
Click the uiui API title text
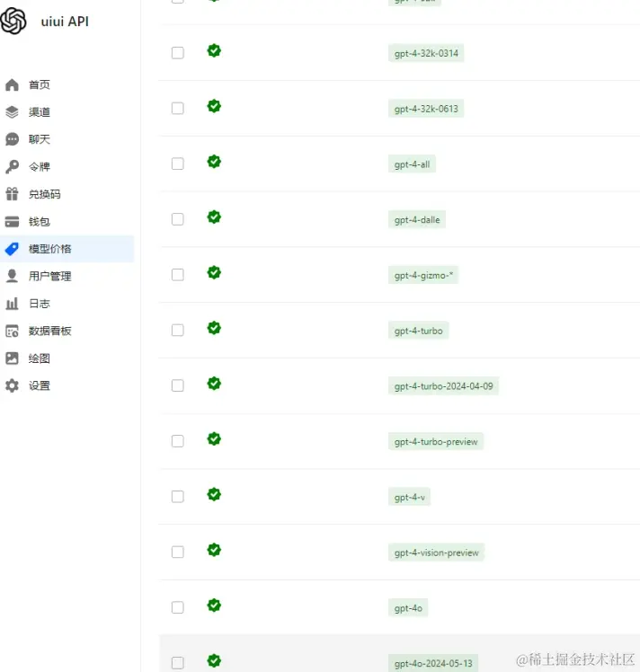65,22
